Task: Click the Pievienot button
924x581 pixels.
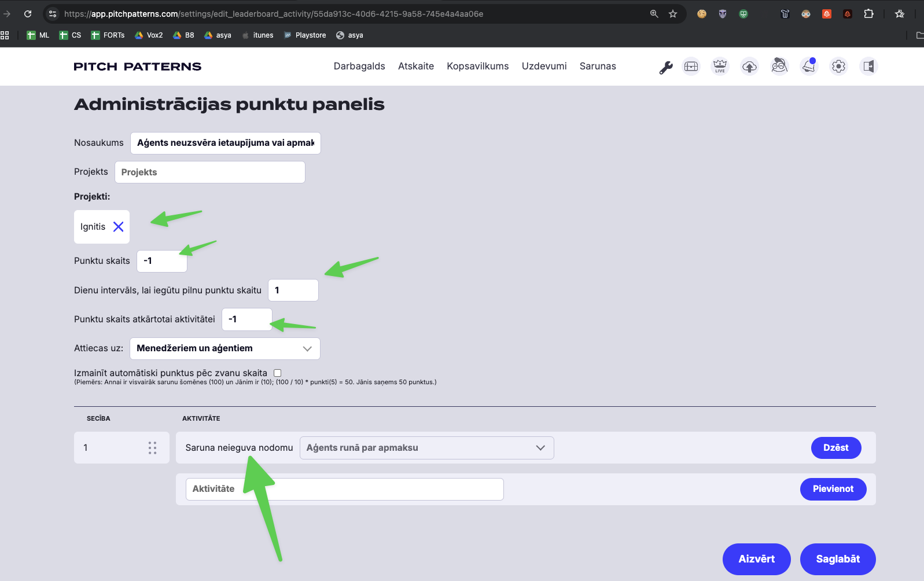Action: (833, 489)
